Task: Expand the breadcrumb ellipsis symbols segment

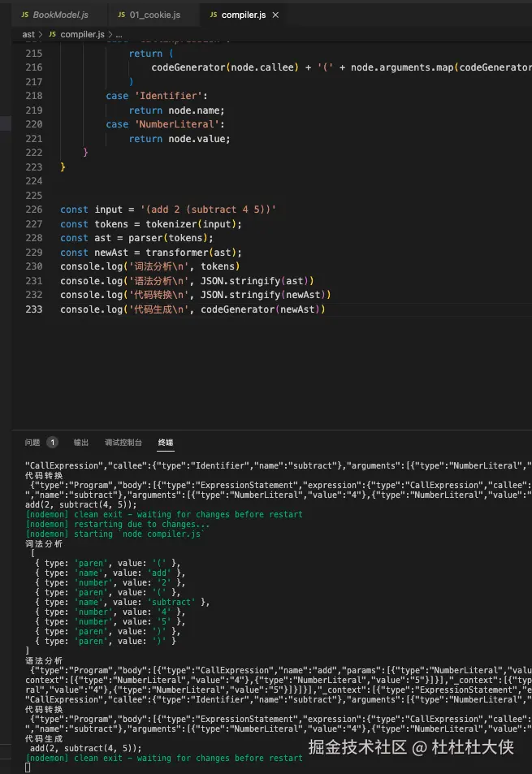Action: coord(119,35)
